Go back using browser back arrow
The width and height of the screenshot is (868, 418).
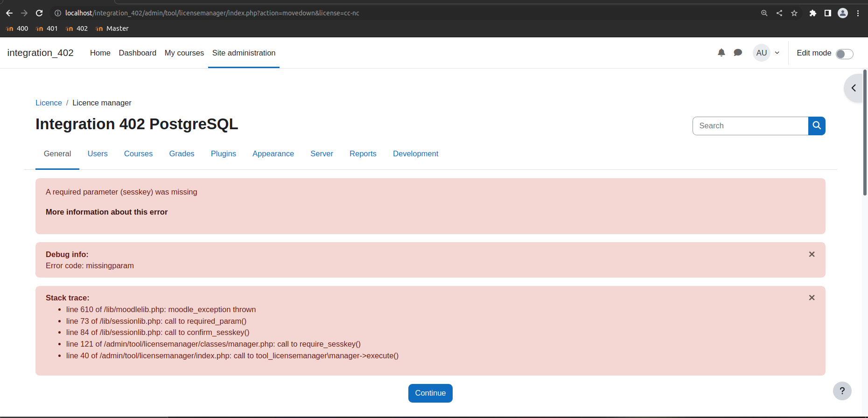9,13
